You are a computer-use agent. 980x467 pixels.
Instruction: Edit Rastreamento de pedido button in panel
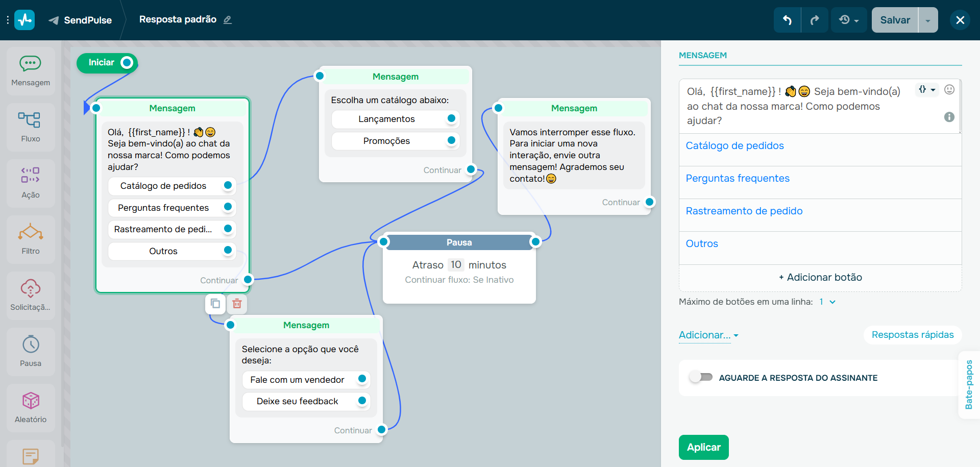820,215
